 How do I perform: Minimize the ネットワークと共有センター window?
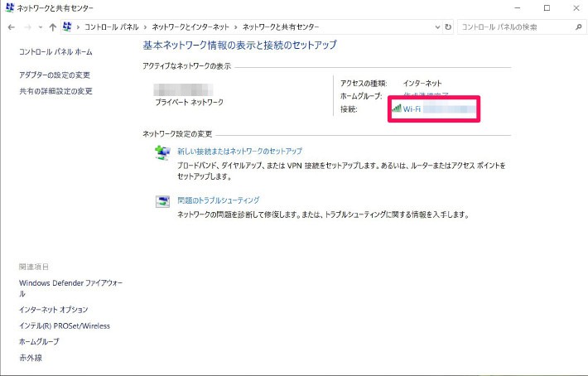(518, 8)
